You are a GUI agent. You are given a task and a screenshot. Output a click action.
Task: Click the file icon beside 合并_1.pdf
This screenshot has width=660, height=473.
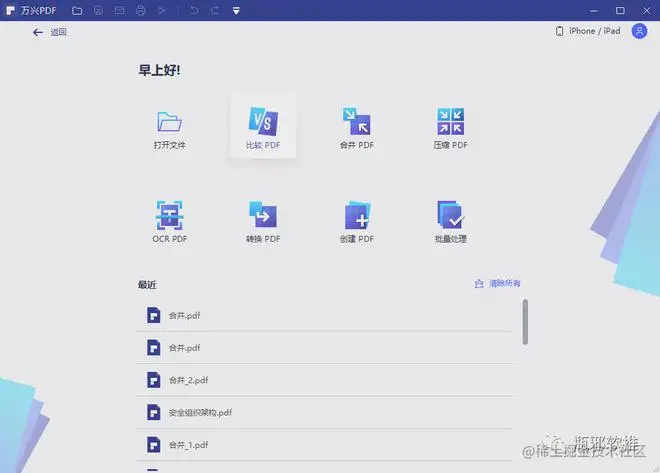(x=154, y=445)
